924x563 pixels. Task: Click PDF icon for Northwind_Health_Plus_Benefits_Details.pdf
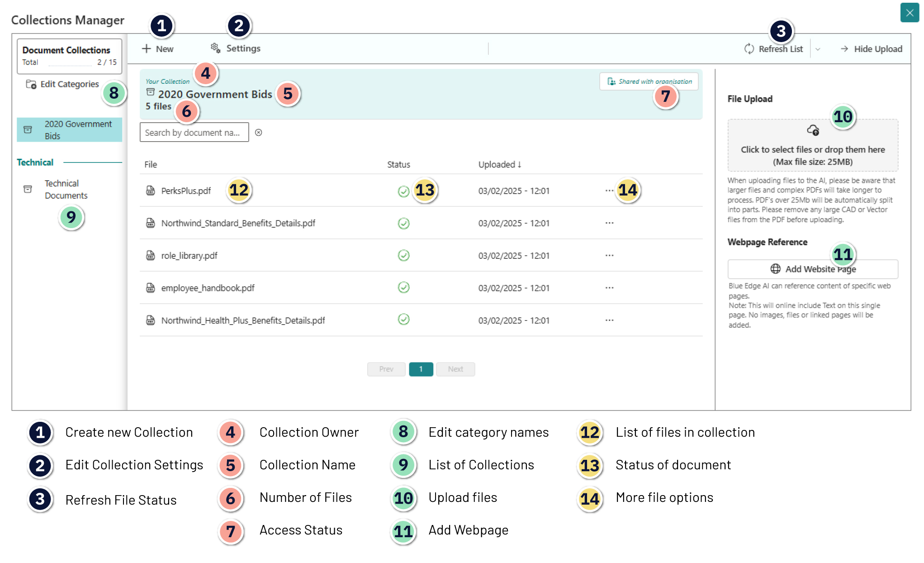click(151, 320)
